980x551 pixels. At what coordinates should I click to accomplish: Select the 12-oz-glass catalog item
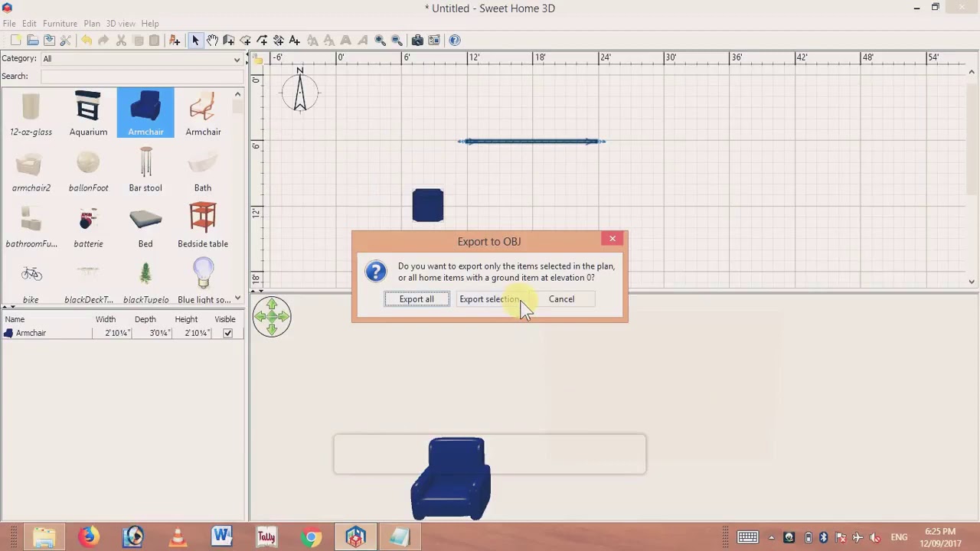click(x=31, y=112)
